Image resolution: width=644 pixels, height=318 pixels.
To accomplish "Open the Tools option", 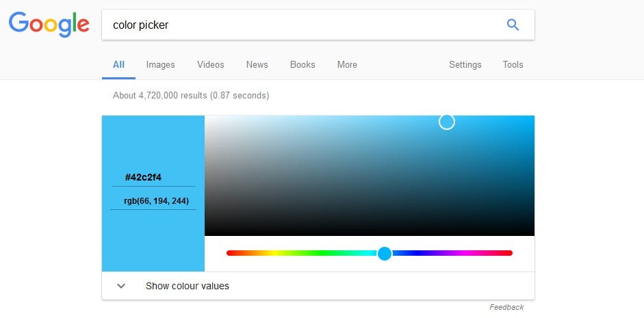I will [x=513, y=65].
